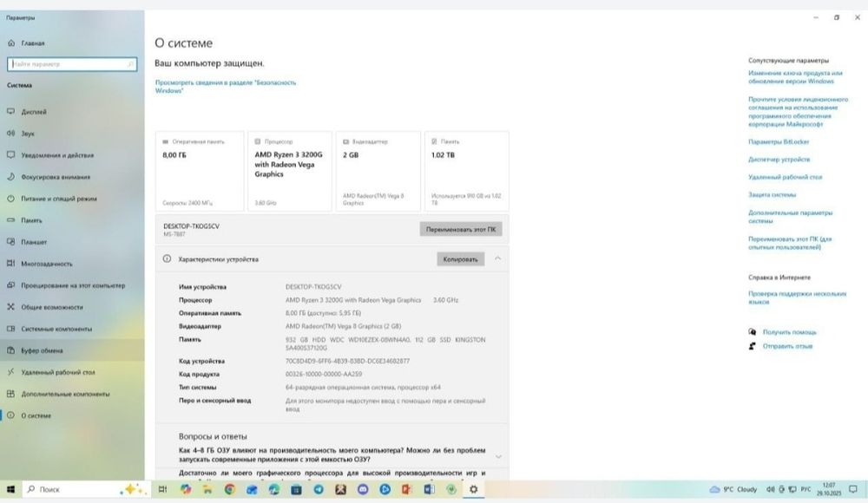Open the Windows security details link
This screenshot has width=868, height=503.
coord(226,87)
